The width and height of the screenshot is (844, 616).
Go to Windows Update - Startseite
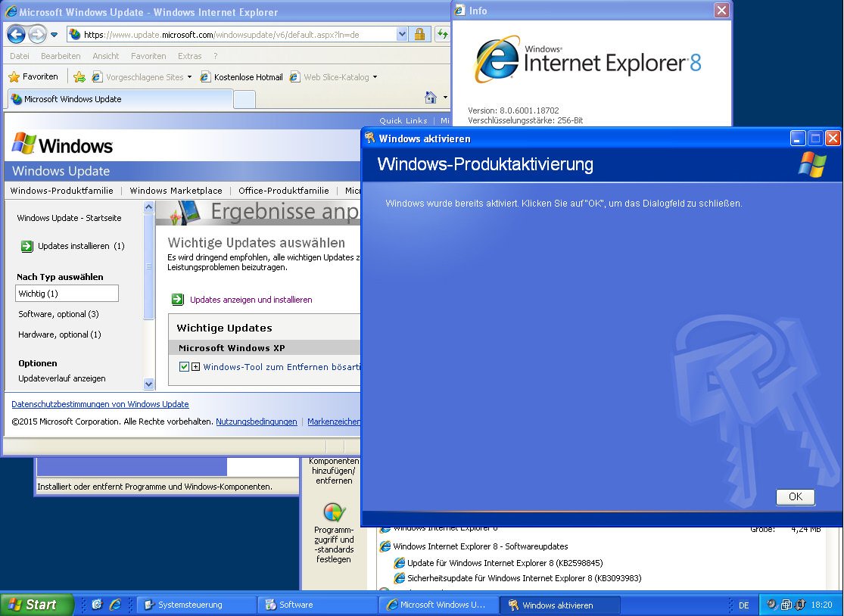coord(69,218)
